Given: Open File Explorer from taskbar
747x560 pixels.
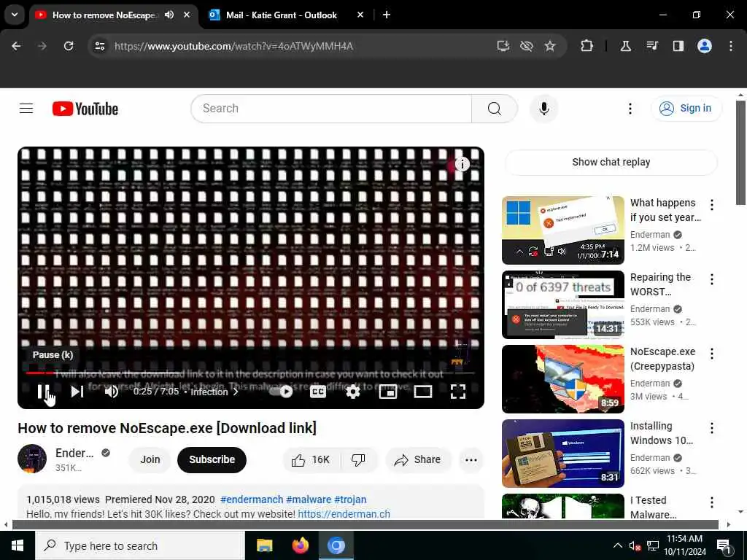Looking at the screenshot, I should coord(264,545).
